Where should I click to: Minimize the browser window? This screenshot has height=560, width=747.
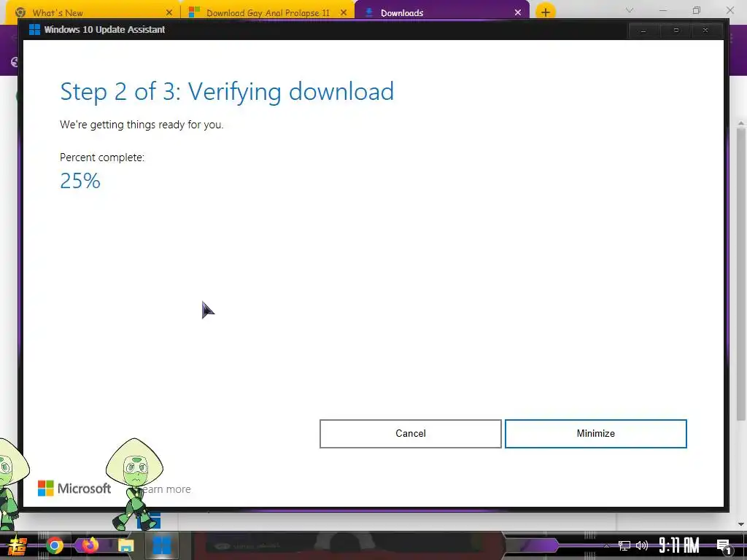[663, 10]
